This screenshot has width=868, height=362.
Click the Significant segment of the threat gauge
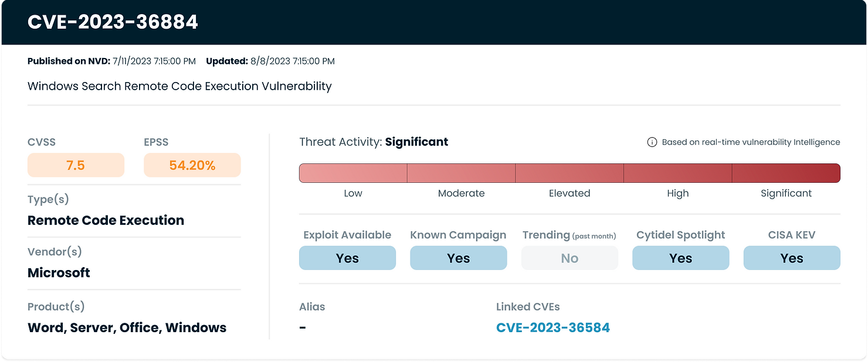coord(786,173)
